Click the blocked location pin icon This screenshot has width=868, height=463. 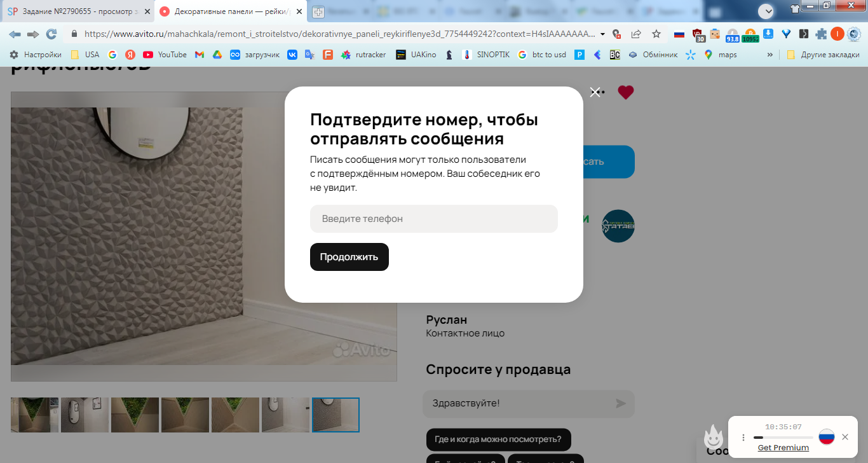[x=616, y=34]
